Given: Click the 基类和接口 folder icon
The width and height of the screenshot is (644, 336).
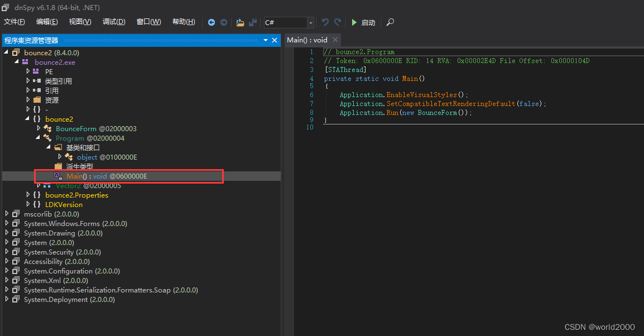Looking at the screenshot, I should coord(59,147).
